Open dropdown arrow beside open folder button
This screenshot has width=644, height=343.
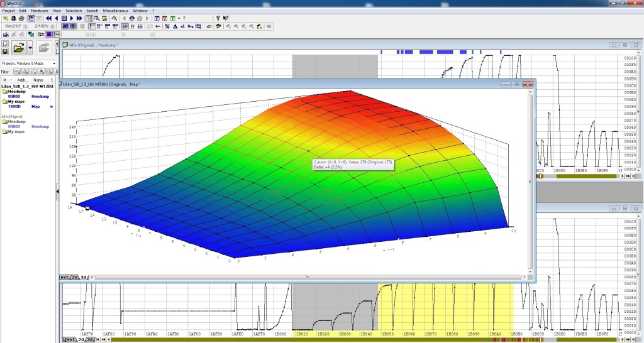(x=30, y=48)
